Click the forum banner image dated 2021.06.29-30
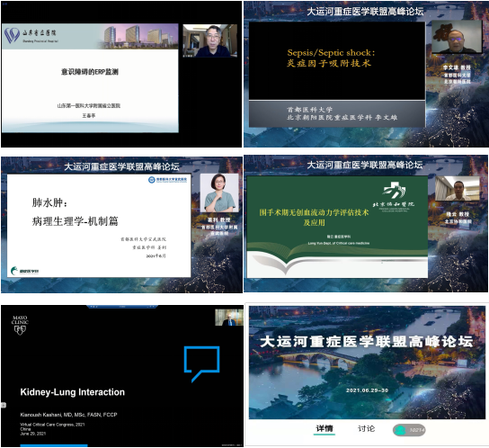This screenshot has width=489, height=448. coord(367,363)
